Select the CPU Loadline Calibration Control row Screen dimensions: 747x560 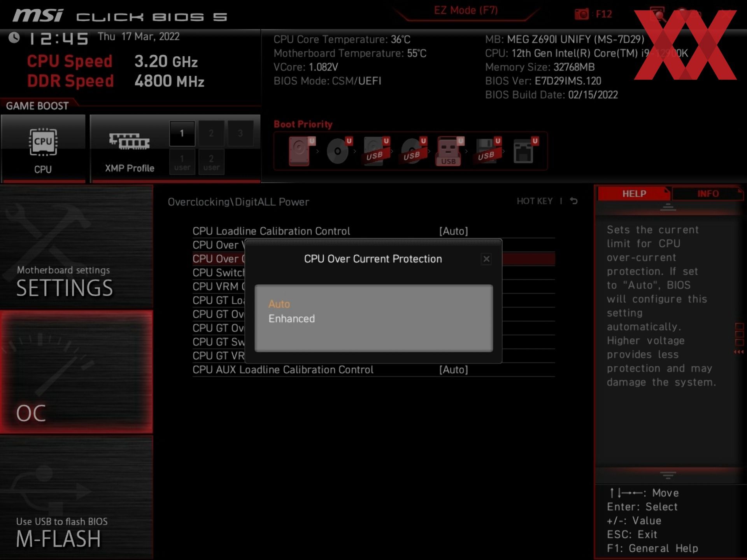[373, 231]
